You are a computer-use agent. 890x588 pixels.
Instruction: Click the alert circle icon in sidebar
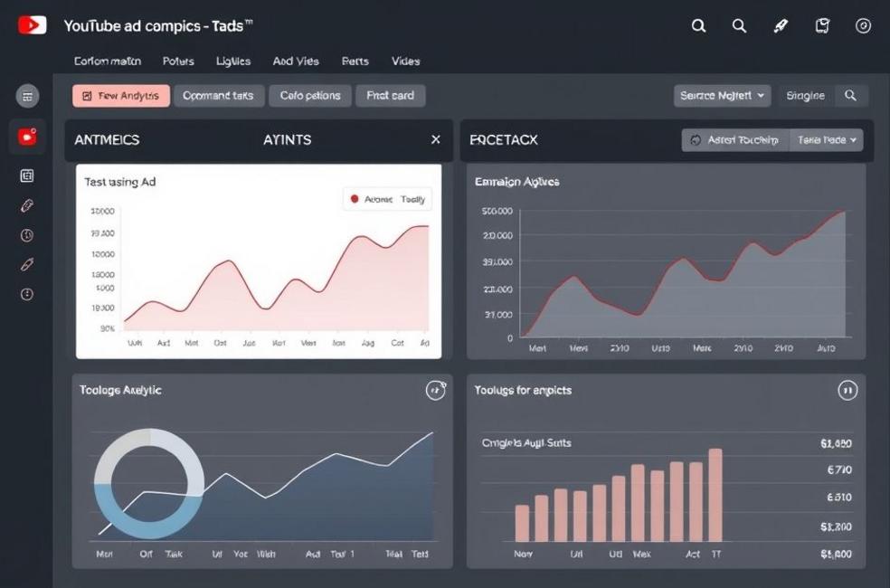click(27, 294)
